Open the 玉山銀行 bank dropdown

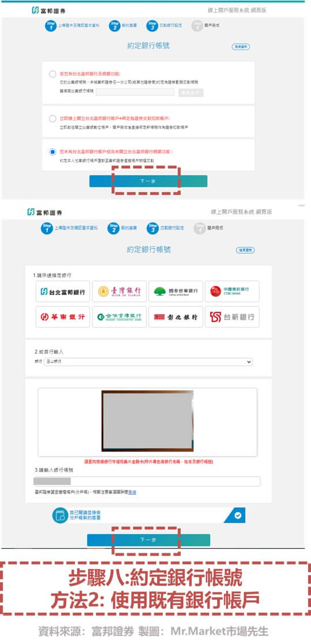coord(148,362)
